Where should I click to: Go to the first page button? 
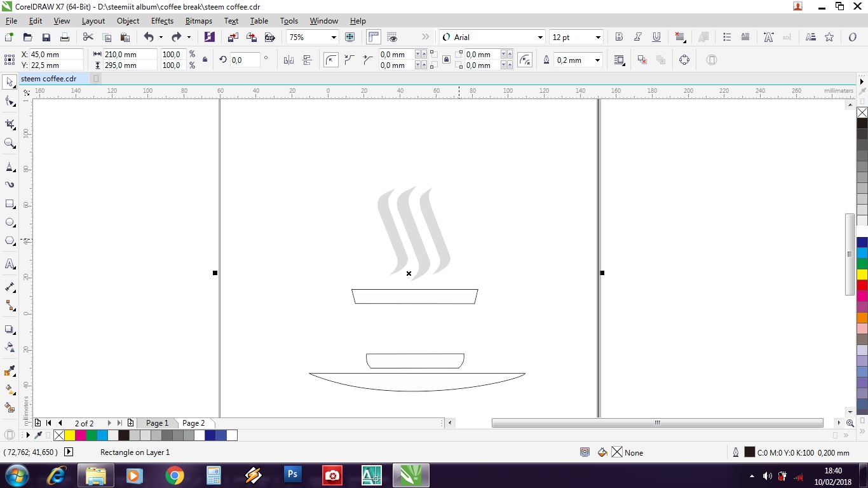pyautogui.click(x=49, y=423)
